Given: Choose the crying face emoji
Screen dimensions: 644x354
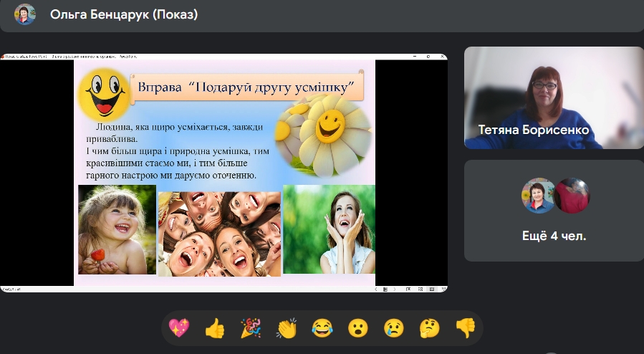Looking at the screenshot, I should (x=394, y=328).
